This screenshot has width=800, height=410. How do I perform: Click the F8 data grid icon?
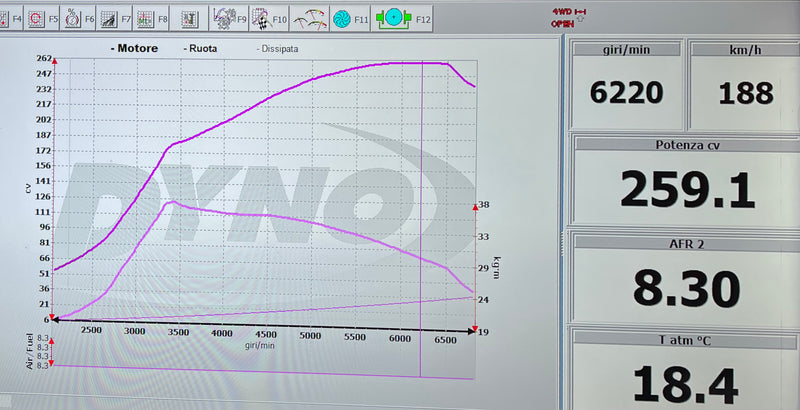[145, 18]
